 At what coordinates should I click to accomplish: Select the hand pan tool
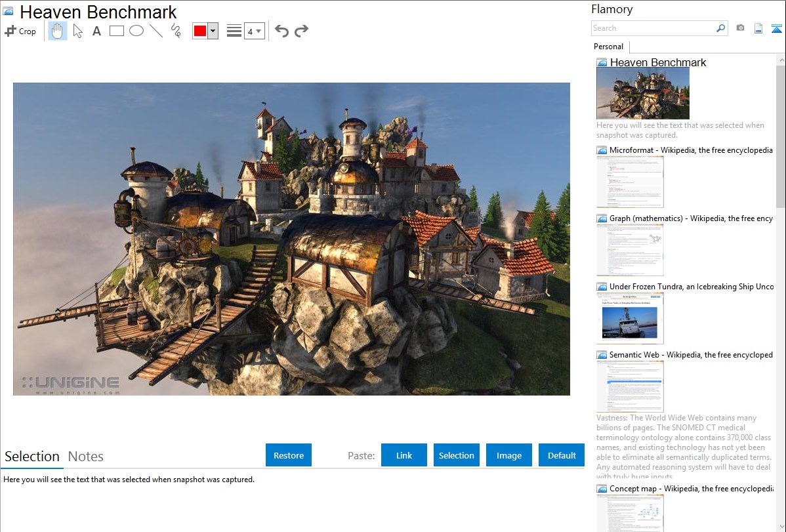tap(57, 31)
